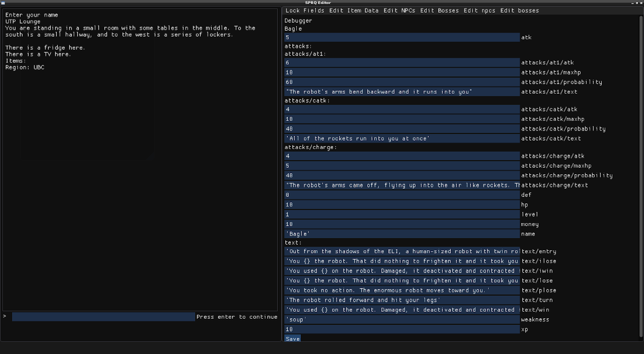Click the 'Items:' line in game output
This screenshot has height=354, width=644.
16,61
